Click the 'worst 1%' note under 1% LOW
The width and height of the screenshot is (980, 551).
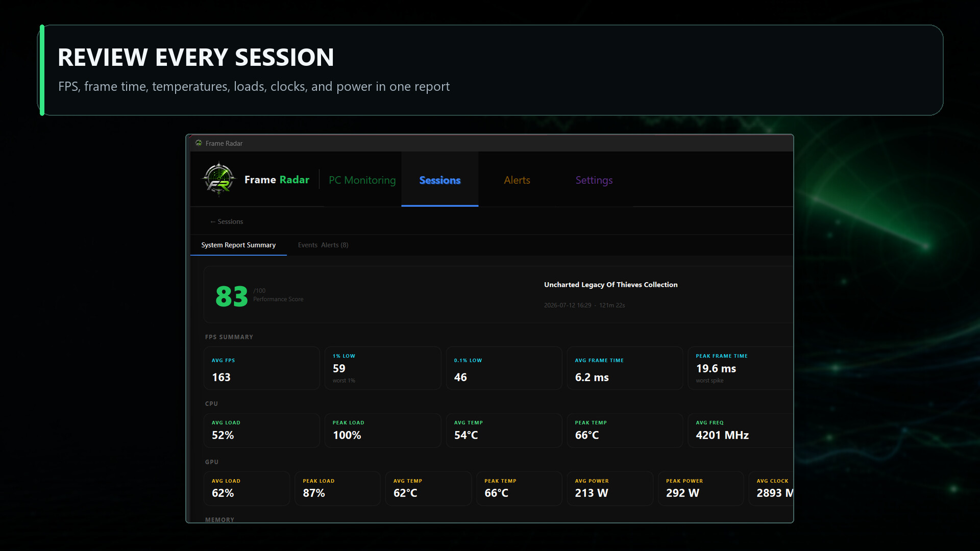point(344,381)
